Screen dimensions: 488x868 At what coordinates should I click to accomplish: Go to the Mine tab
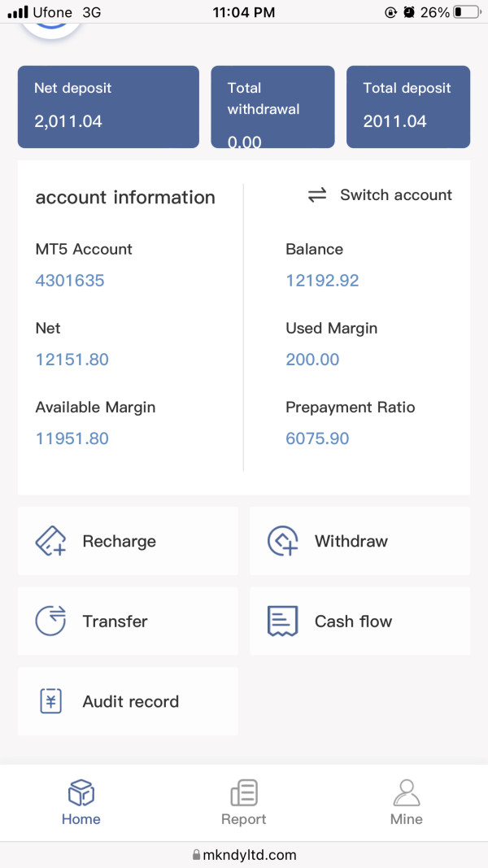point(406,804)
